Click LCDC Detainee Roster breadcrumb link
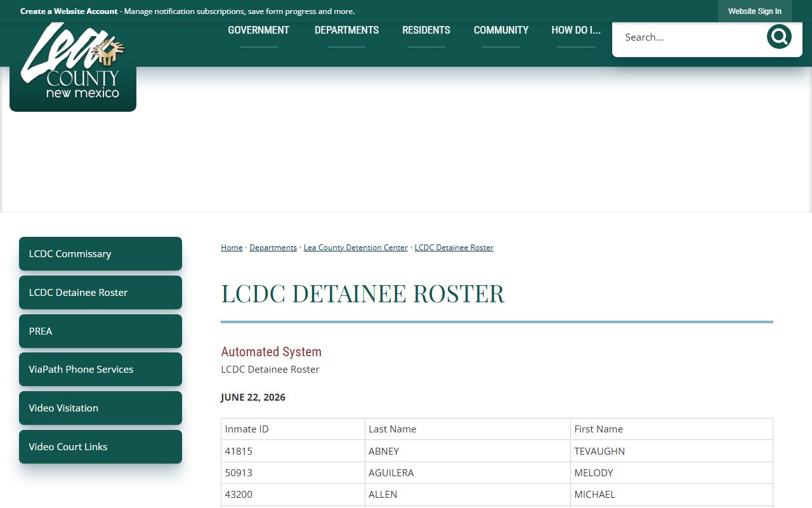Image resolution: width=812 pixels, height=508 pixels. [454, 248]
